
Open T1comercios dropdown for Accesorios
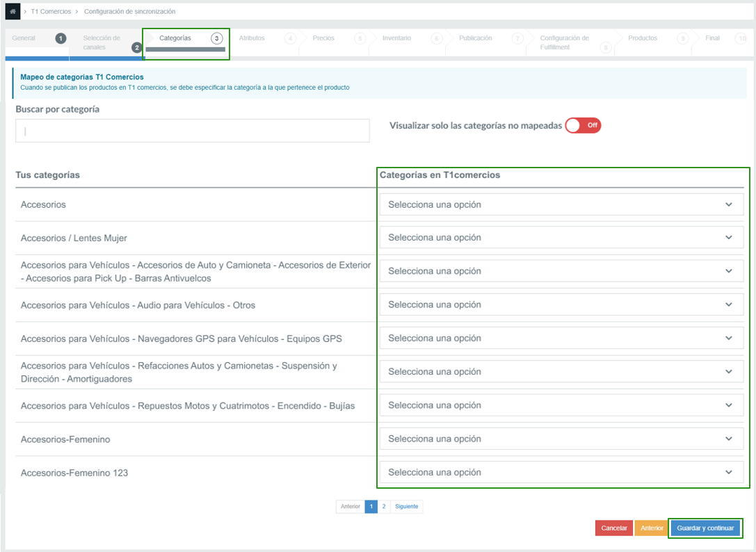click(561, 204)
